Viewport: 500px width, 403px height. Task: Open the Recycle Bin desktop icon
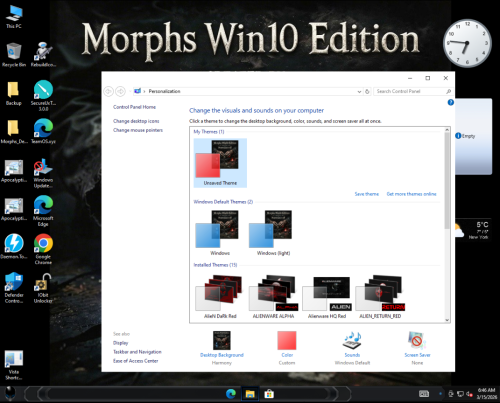14,55
